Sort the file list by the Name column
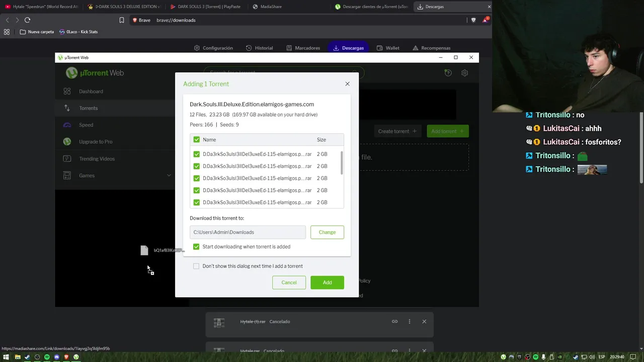The image size is (644, 362). coord(209,140)
